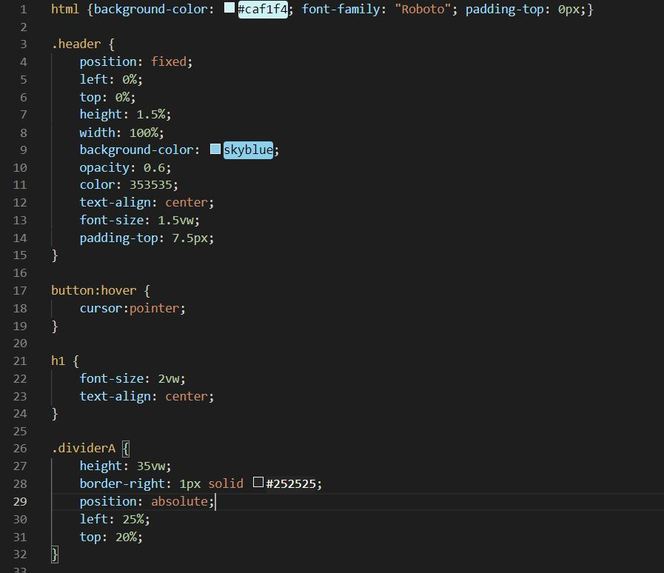Screen dimensions: 664x573
Task: Click the 'pointer' cursor value
Action: tap(155, 308)
